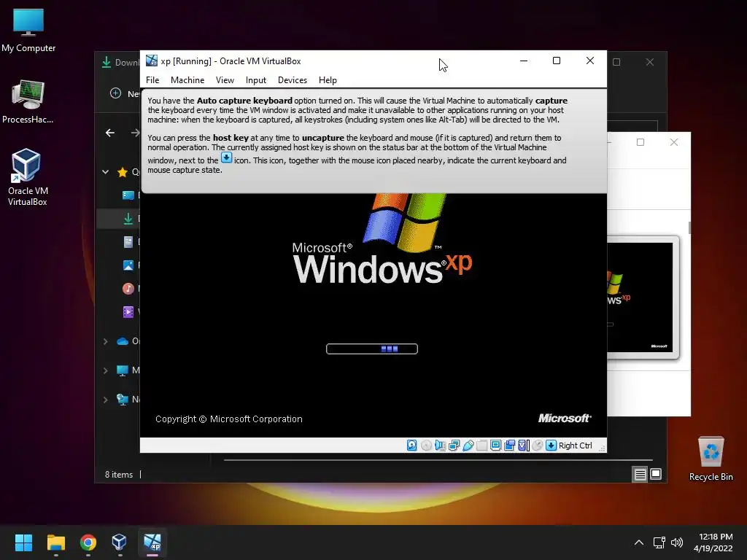Close the File Explorer window

pyautogui.click(x=650, y=62)
